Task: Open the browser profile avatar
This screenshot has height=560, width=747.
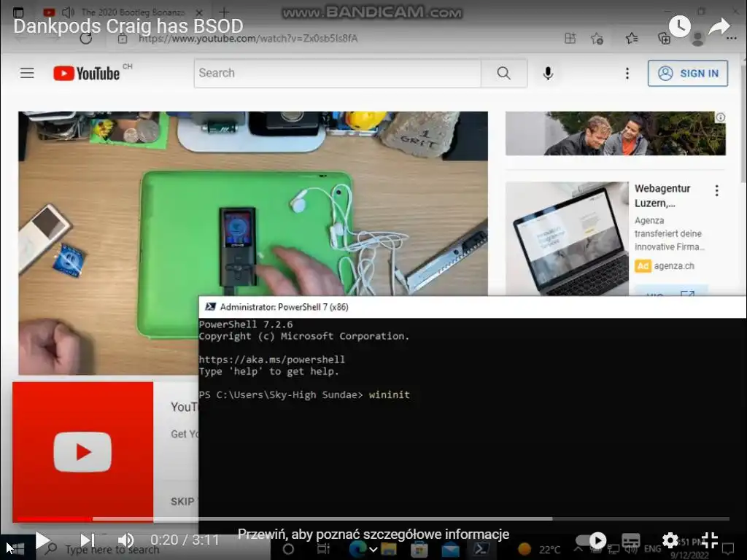Action: click(x=698, y=39)
